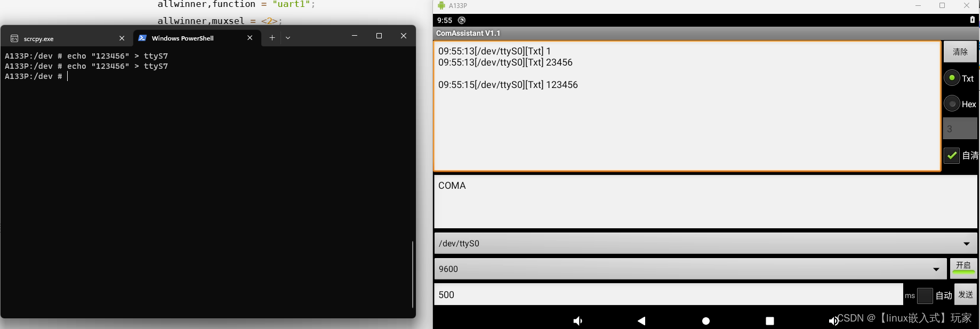Toggle the 自清 auto-clear checkbox

pos(952,155)
